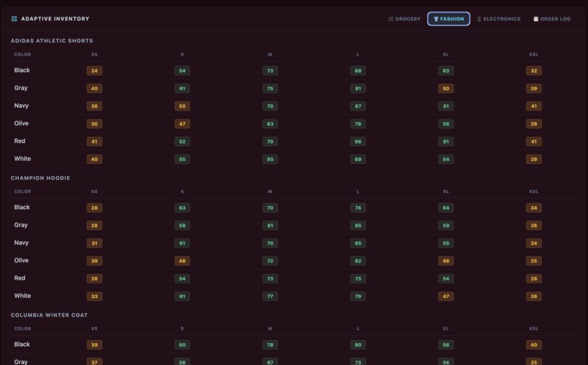
Task: Click Columbia Coat Black L stock 80
Action: 357,345
